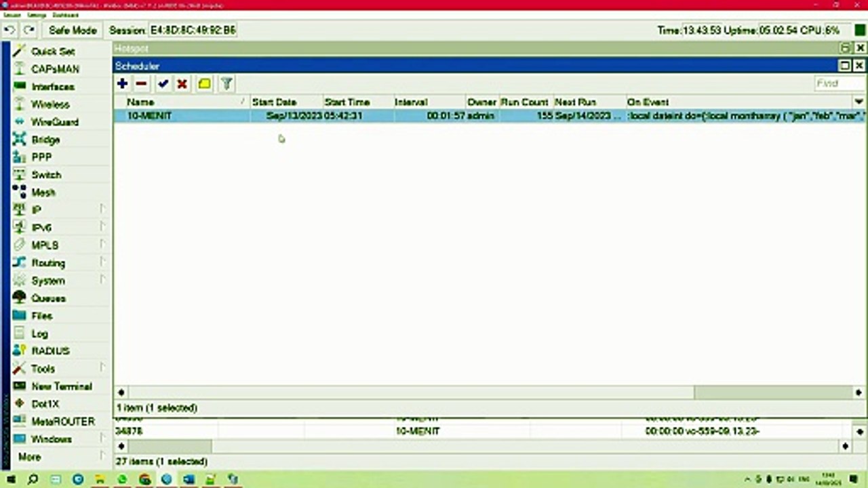This screenshot has width=868, height=488.
Task: Toggle the Safe Mode button
Action: (x=73, y=30)
